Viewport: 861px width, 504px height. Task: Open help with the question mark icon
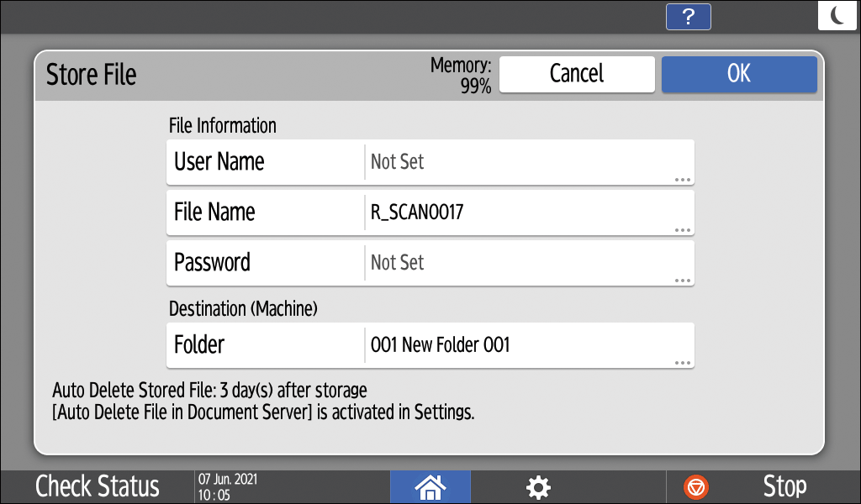coord(688,17)
